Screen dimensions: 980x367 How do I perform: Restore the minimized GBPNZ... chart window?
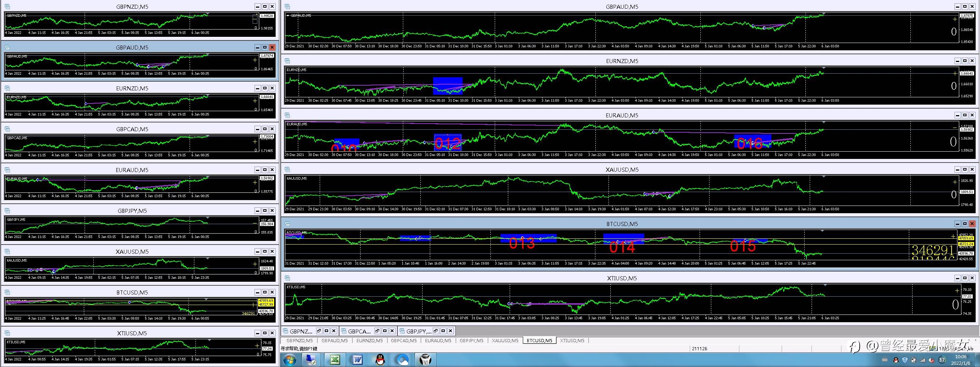319,331
